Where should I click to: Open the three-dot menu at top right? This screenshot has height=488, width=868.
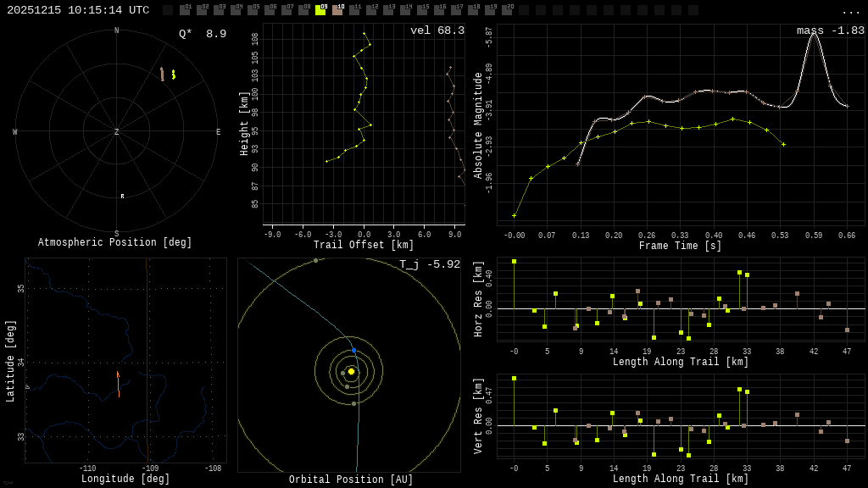pyautogui.click(x=850, y=11)
